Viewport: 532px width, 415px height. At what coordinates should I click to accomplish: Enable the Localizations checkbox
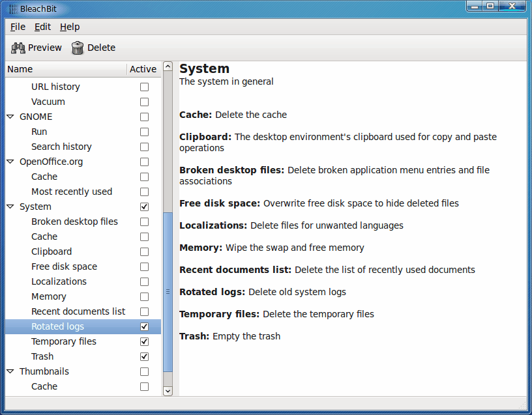click(x=144, y=281)
